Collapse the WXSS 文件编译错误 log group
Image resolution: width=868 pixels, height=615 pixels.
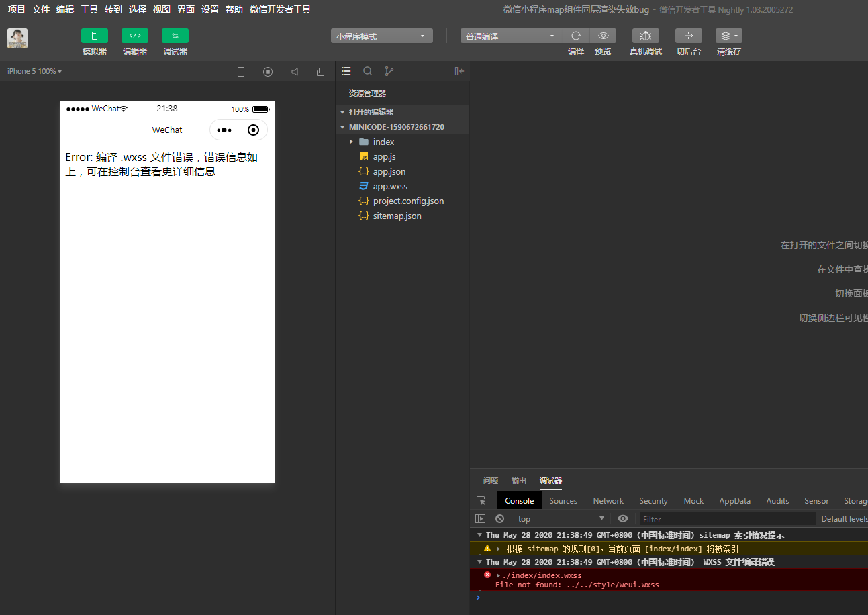[x=479, y=562]
